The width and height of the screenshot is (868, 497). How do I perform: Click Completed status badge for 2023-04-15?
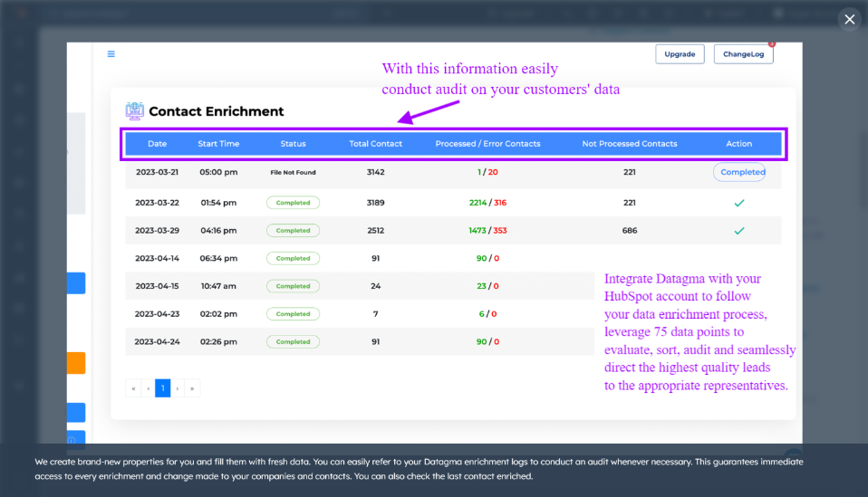point(293,286)
